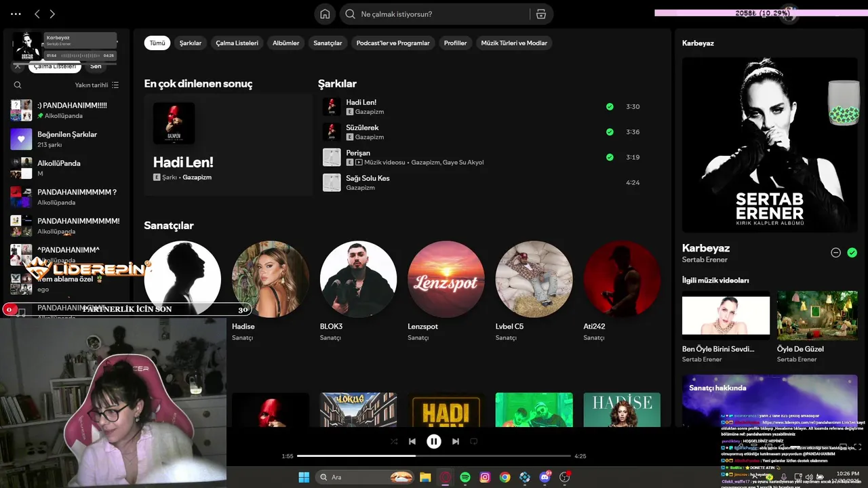Screen dimensions: 868x488
Task: Open the Hadise artist picture
Action: click(271, 279)
